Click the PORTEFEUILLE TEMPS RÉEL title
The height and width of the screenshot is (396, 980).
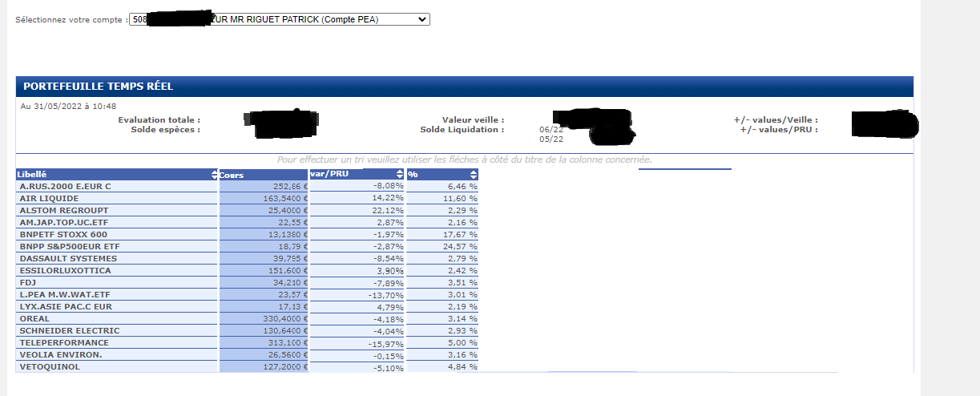pyautogui.click(x=98, y=86)
